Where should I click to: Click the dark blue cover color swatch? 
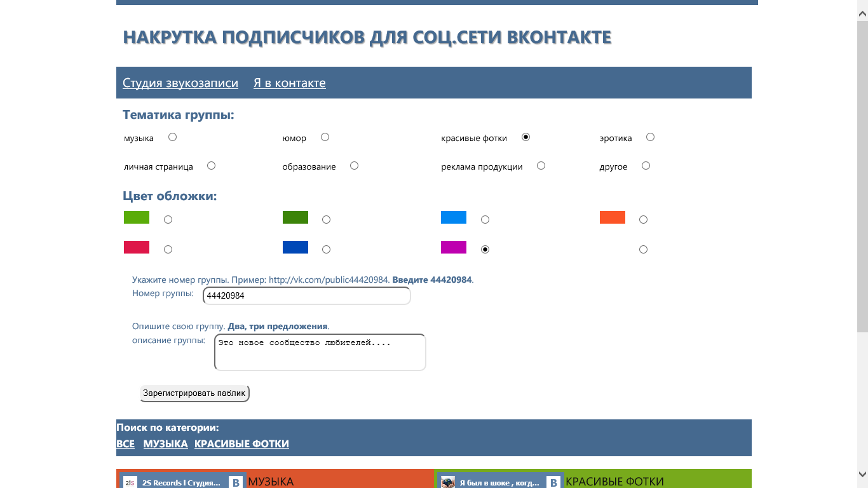295,247
